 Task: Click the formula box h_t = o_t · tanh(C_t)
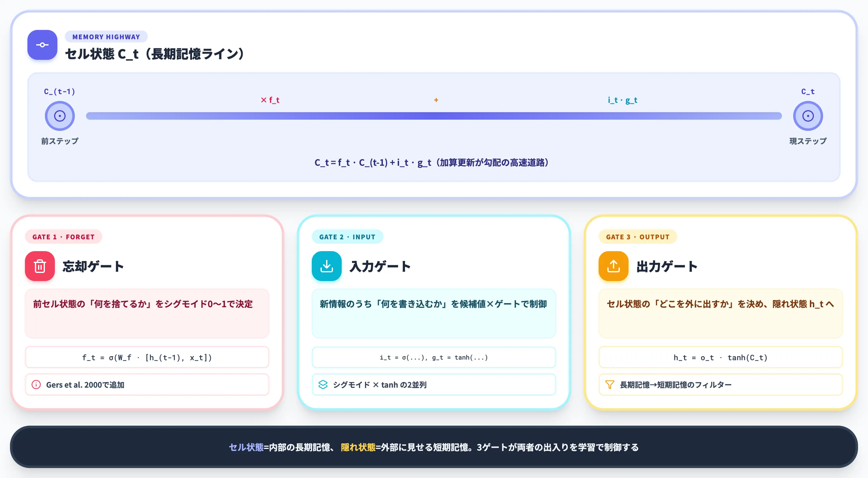coord(721,357)
